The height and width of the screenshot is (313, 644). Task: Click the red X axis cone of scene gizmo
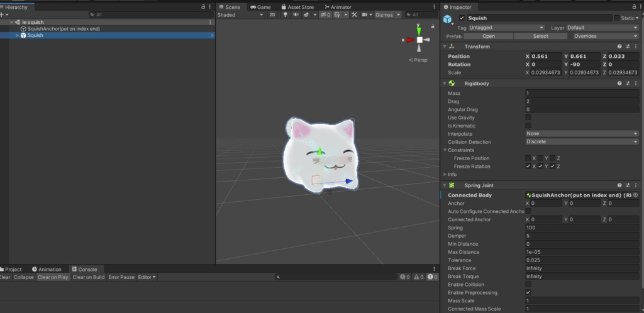pyautogui.click(x=410, y=40)
